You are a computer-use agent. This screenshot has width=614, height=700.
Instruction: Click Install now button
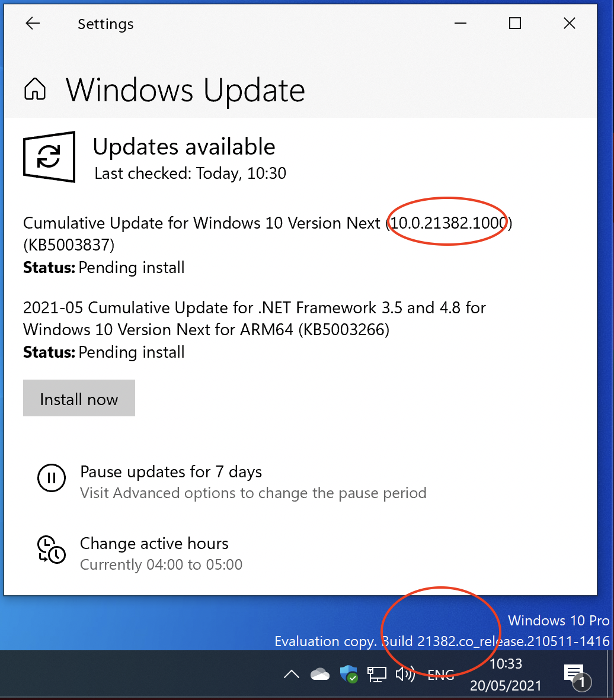pos(79,398)
